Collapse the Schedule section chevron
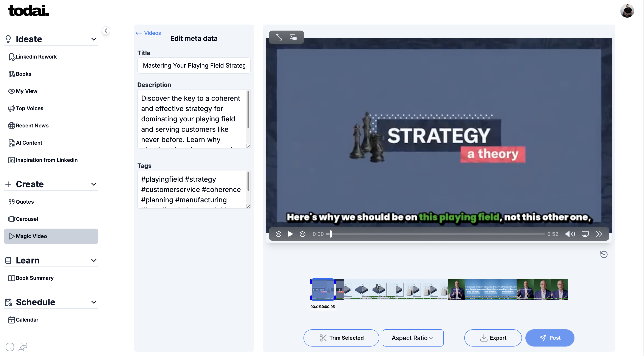 pyautogui.click(x=94, y=302)
